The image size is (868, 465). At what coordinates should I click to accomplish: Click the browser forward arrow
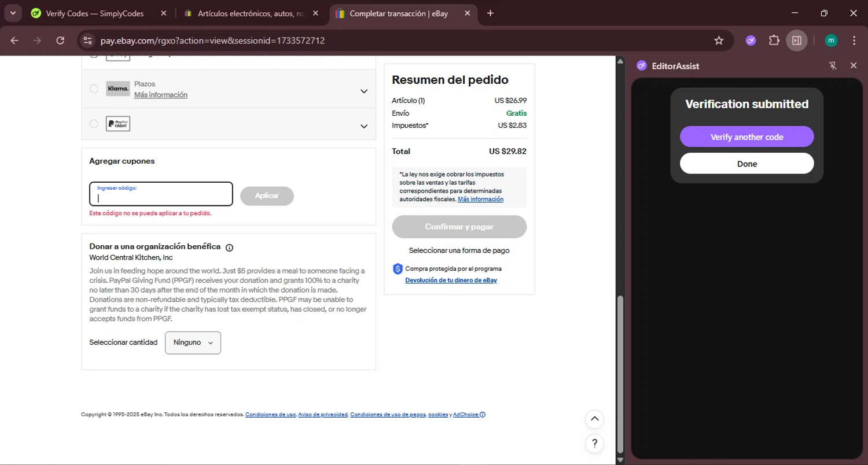[x=37, y=40]
